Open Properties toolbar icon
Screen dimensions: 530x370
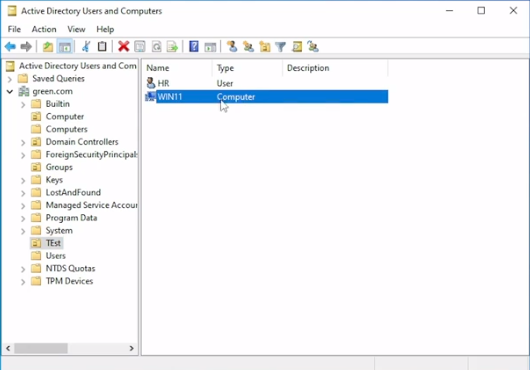(140, 46)
